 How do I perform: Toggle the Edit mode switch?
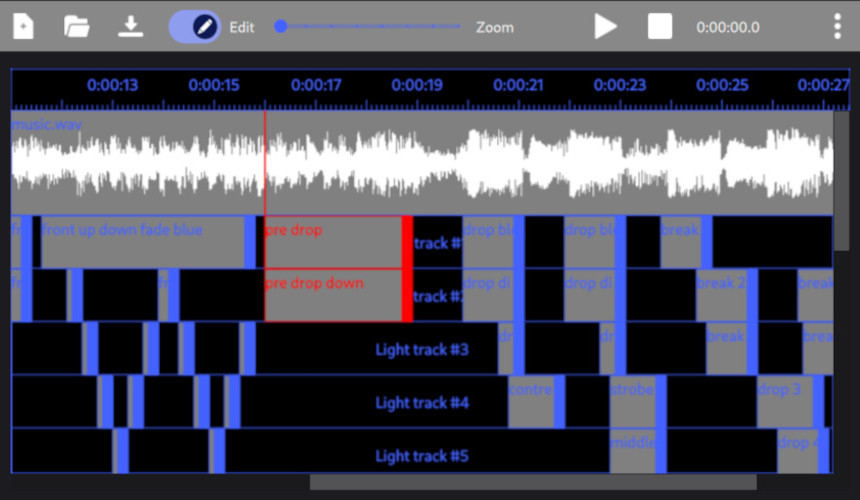point(195,27)
